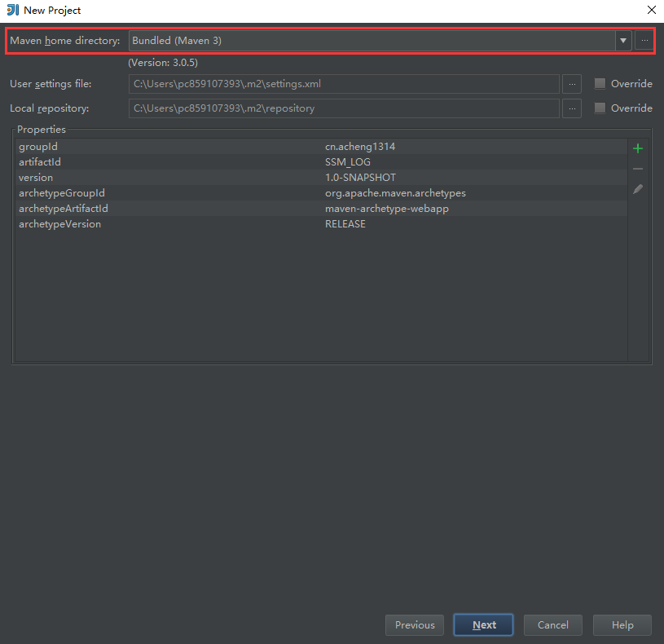Select the archetypeGroupId property row
Image resolution: width=664 pixels, height=644 pixels.
click(x=322, y=192)
